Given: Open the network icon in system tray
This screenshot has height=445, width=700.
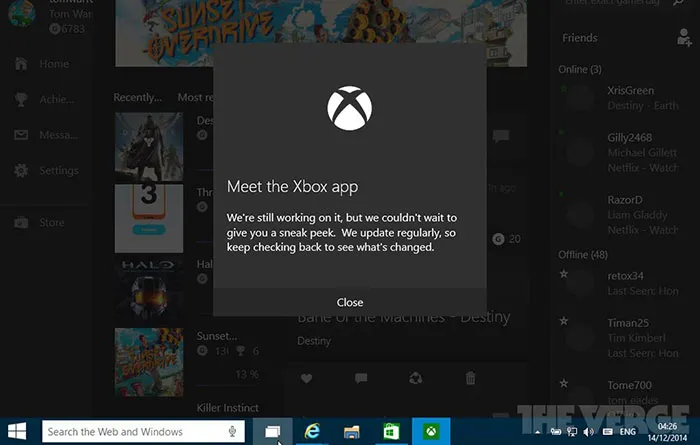Looking at the screenshot, I should click(572, 432).
